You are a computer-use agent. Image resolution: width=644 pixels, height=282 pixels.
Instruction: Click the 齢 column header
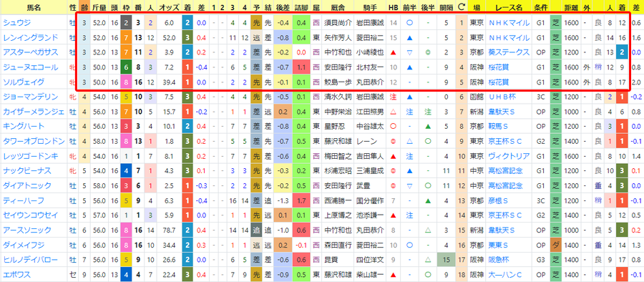84,7
